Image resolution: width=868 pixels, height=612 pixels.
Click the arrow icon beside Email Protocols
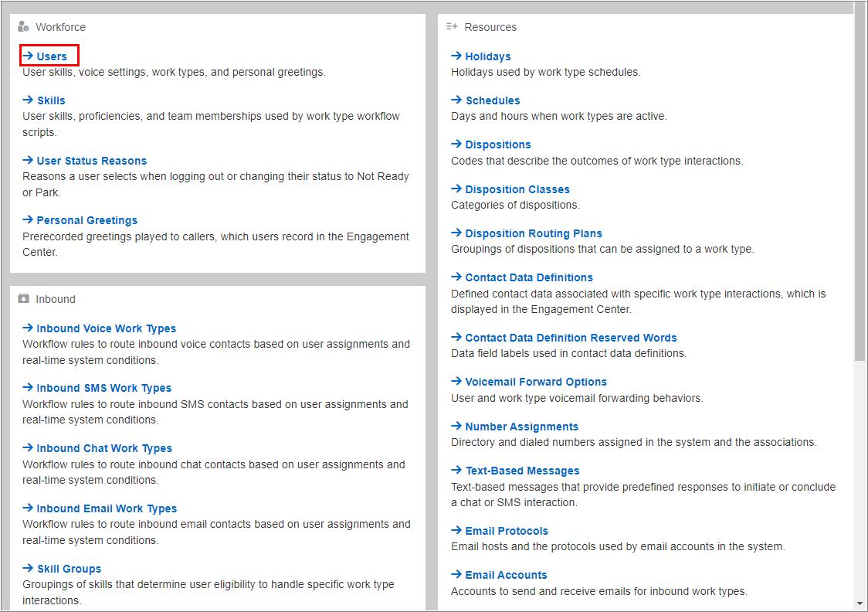coord(456,531)
